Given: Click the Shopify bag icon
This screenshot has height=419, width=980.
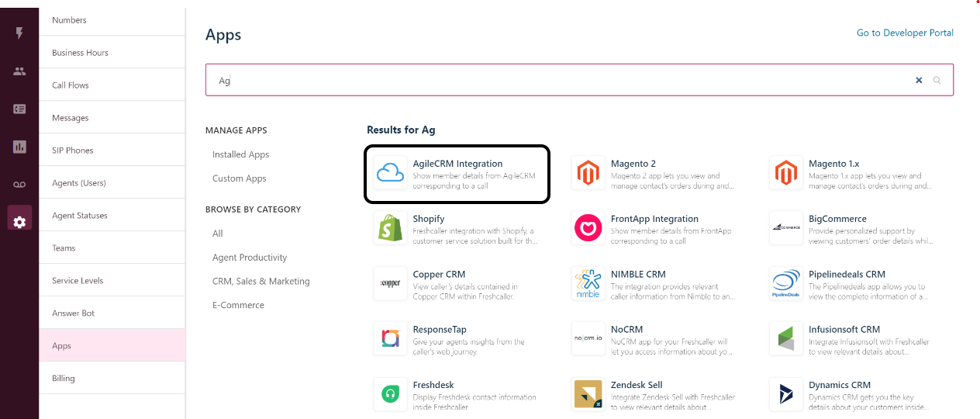Looking at the screenshot, I should (x=390, y=229).
